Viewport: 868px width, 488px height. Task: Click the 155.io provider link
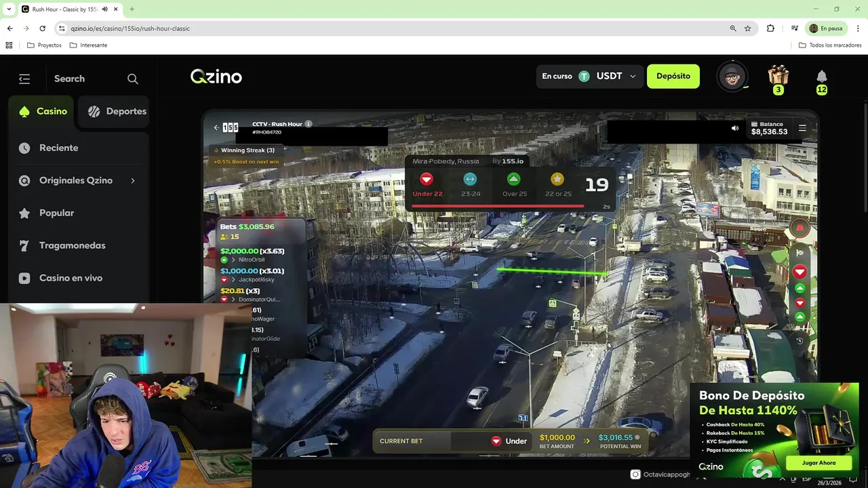click(x=512, y=161)
